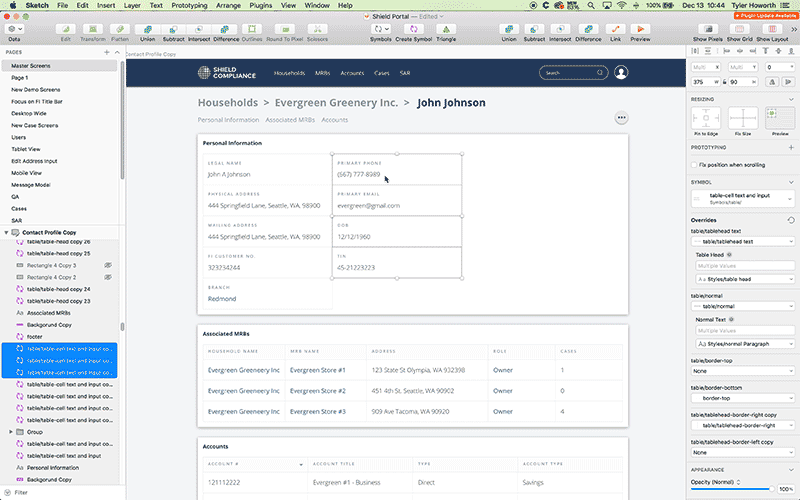The width and height of the screenshot is (800, 500).
Task: Toggle visibility of Rectangle 4 Copy 2 layer
Action: pos(108,277)
